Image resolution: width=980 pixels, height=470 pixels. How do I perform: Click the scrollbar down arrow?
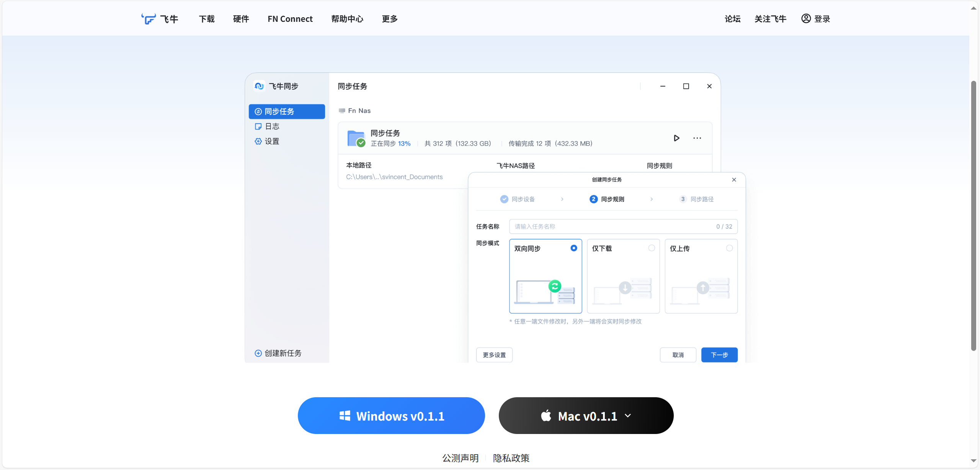click(x=973, y=461)
